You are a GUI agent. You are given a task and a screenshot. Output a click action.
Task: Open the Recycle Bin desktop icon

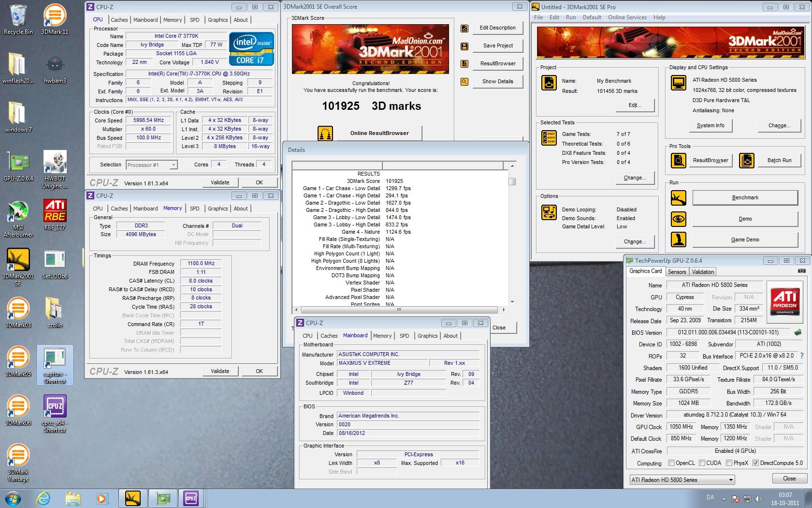click(18, 19)
